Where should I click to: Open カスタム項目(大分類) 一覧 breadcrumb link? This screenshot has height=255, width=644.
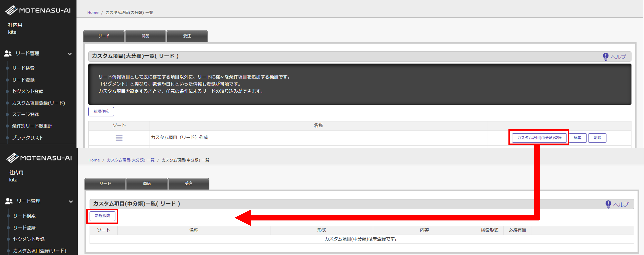click(x=131, y=160)
